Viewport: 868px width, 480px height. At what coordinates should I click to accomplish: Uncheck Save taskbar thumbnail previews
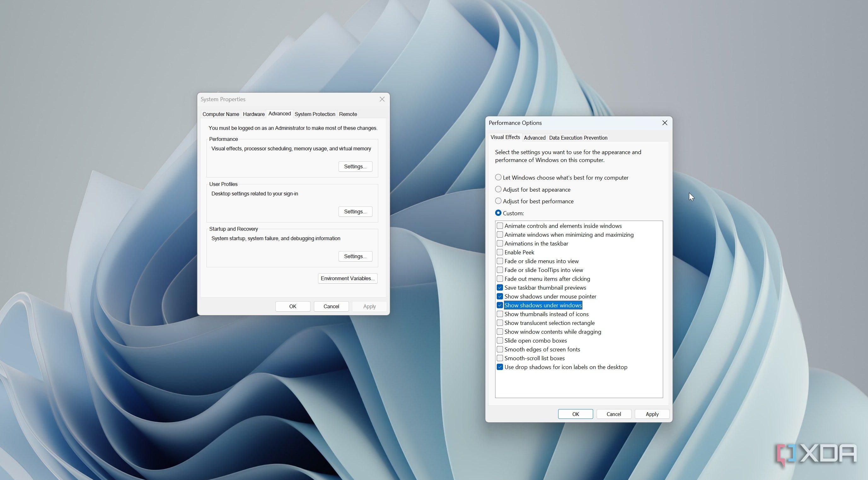500,287
